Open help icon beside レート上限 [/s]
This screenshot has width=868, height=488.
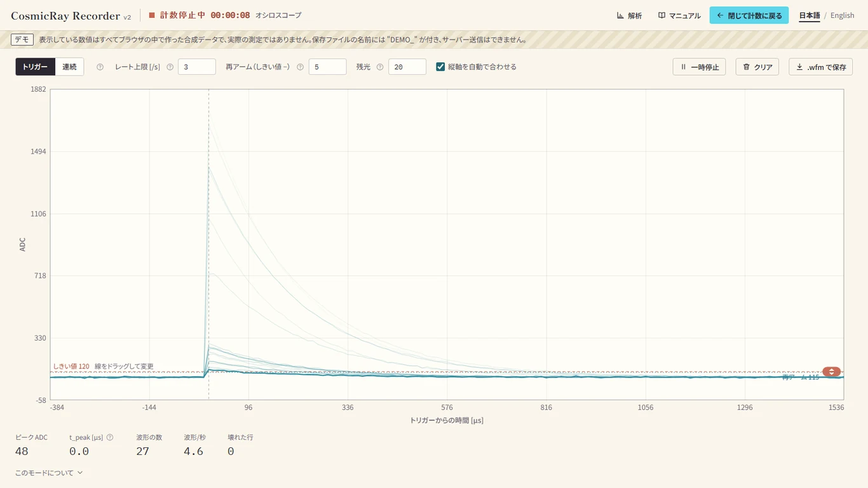[170, 67]
